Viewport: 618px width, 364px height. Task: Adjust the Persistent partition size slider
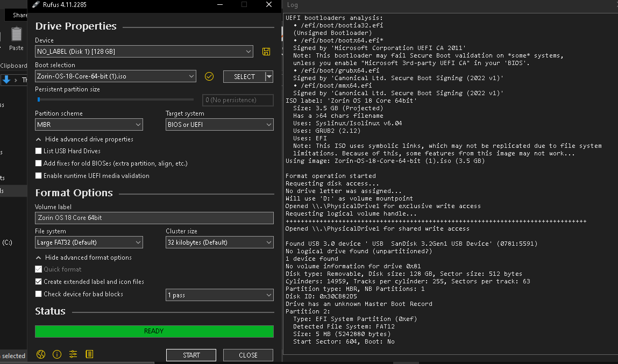point(39,99)
